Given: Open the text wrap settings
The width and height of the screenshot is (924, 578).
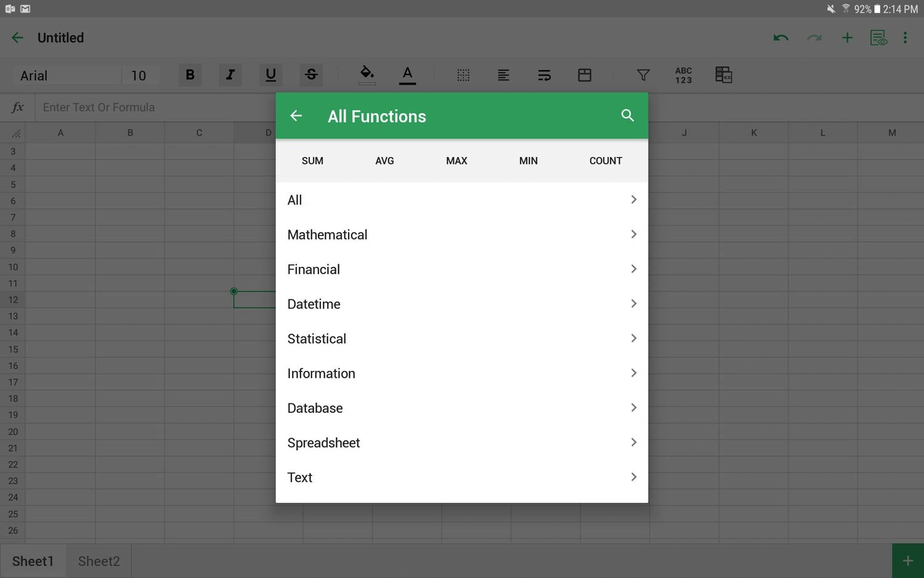Looking at the screenshot, I should 544,75.
